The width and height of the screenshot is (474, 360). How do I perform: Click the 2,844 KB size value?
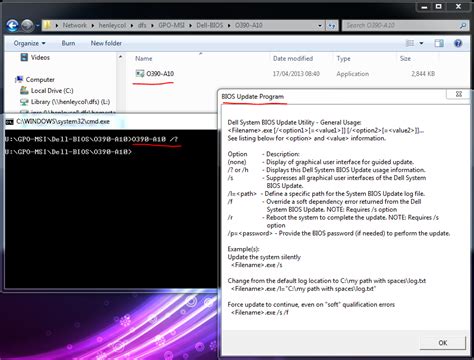423,74
